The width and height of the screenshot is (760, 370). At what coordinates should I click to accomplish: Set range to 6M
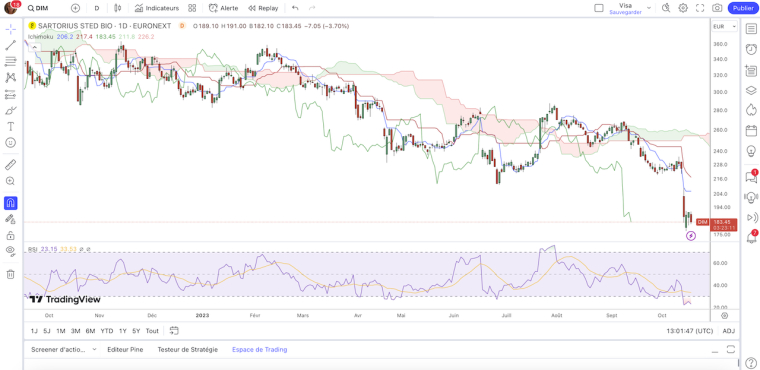[x=90, y=331]
